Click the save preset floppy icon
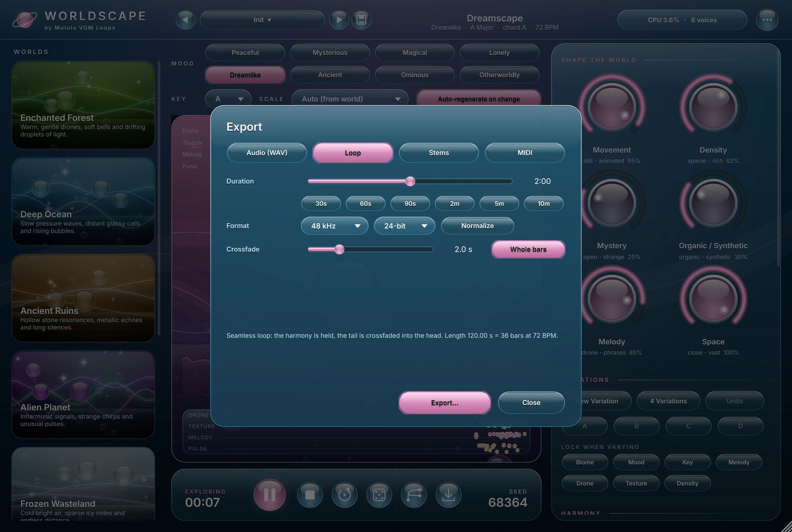This screenshot has width=792, height=532. pos(361,20)
